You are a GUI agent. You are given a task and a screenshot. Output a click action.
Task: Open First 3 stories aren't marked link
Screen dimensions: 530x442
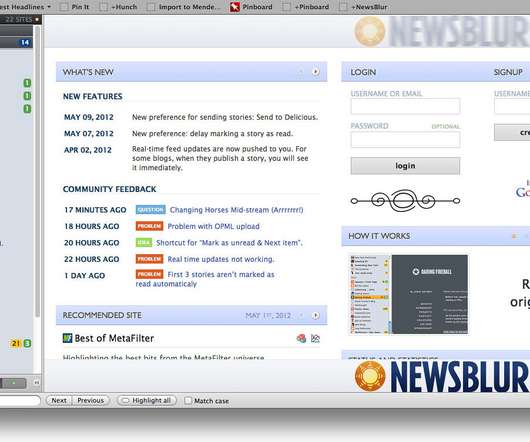[205, 279]
